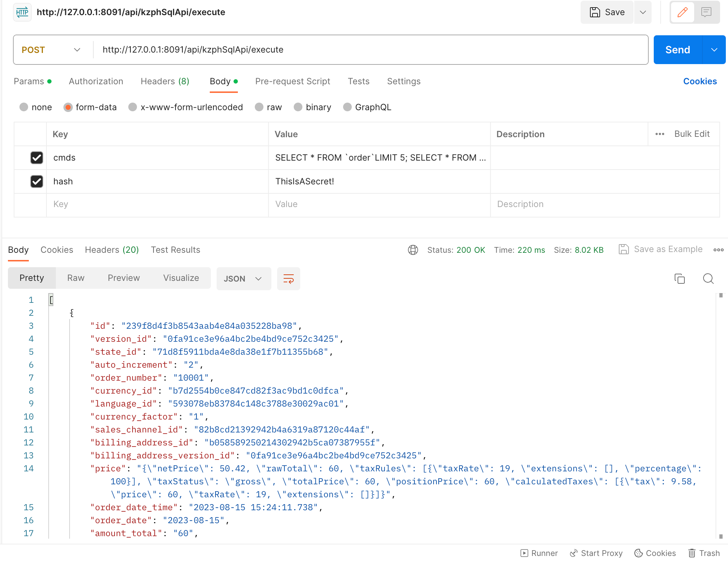Open response more-options three-dots icon

pos(718,250)
